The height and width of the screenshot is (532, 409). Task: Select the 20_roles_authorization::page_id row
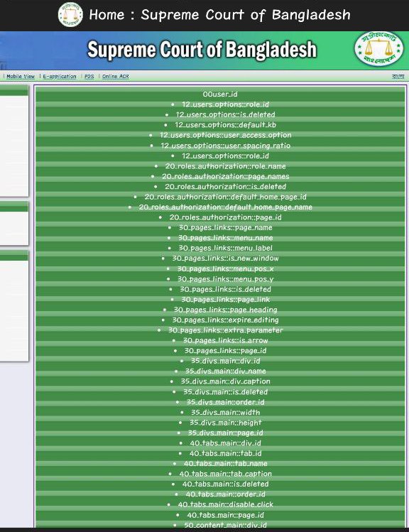(x=226, y=217)
